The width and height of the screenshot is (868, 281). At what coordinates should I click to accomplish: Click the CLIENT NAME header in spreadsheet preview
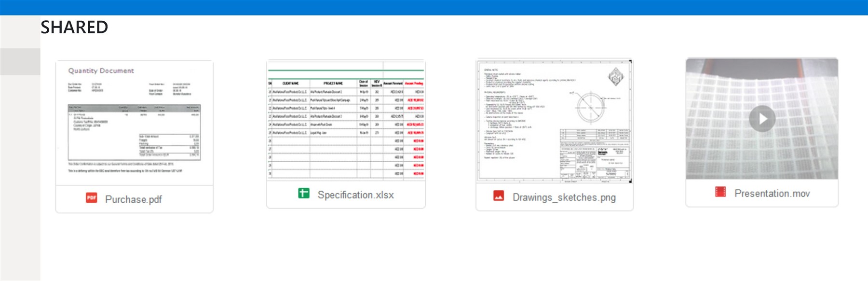(x=290, y=83)
